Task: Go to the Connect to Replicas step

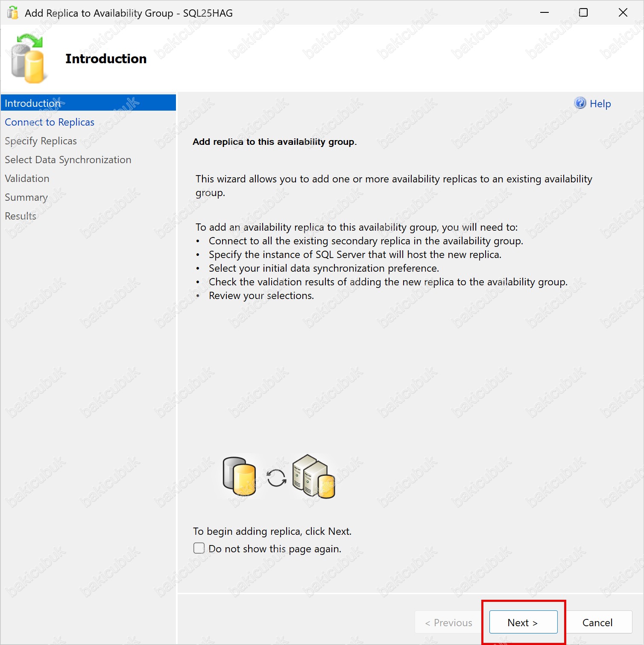Action: click(50, 122)
